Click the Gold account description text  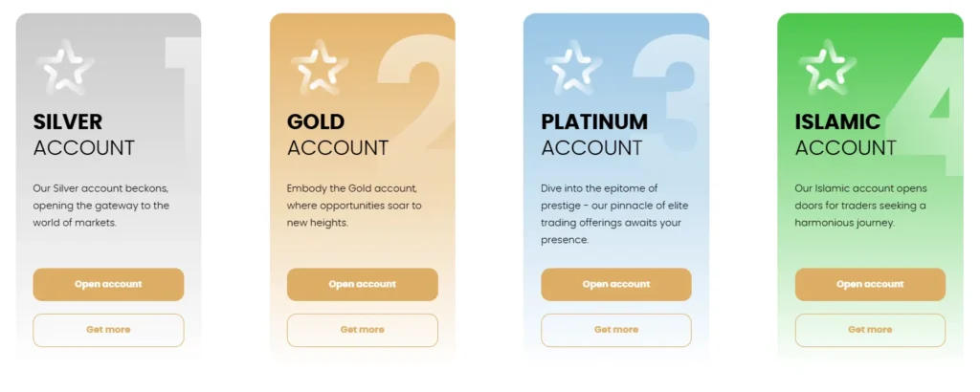click(354, 205)
